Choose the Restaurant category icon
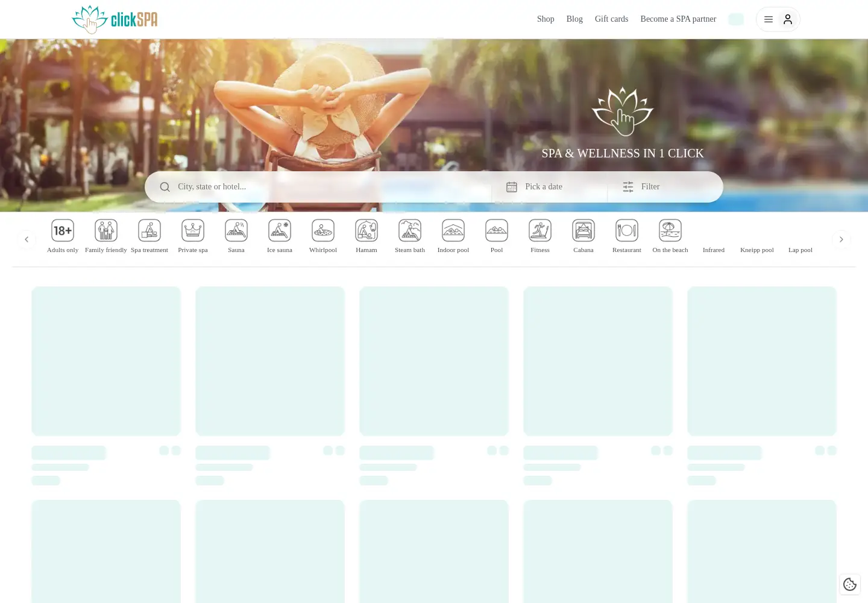 pyautogui.click(x=627, y=230)
